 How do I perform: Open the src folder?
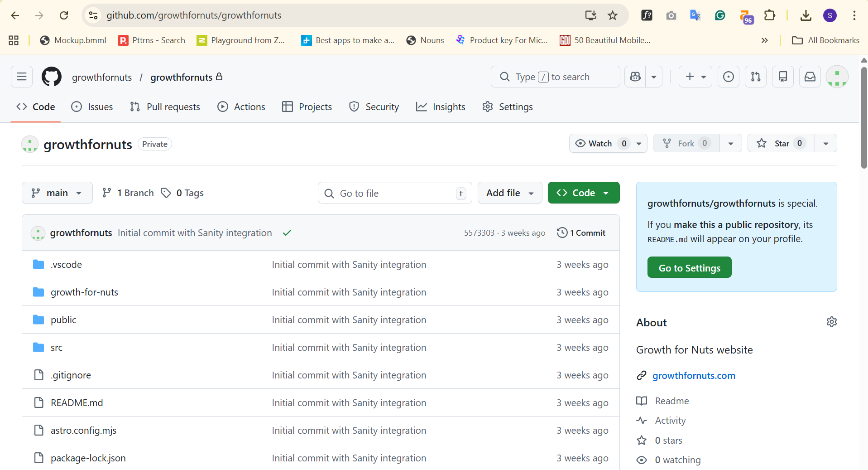coord(57,348)
